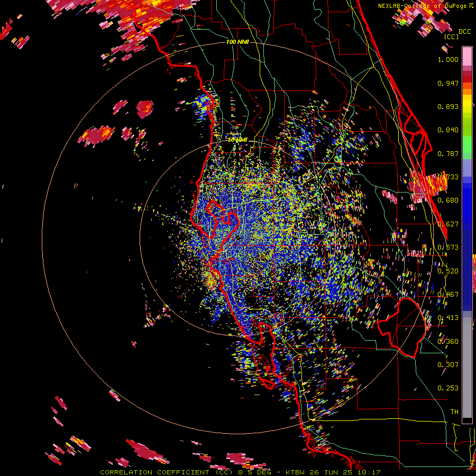Screen dimensions: 476x476
Task: Click the 0.5 DEG elevation text
Action: pos(254,472)
